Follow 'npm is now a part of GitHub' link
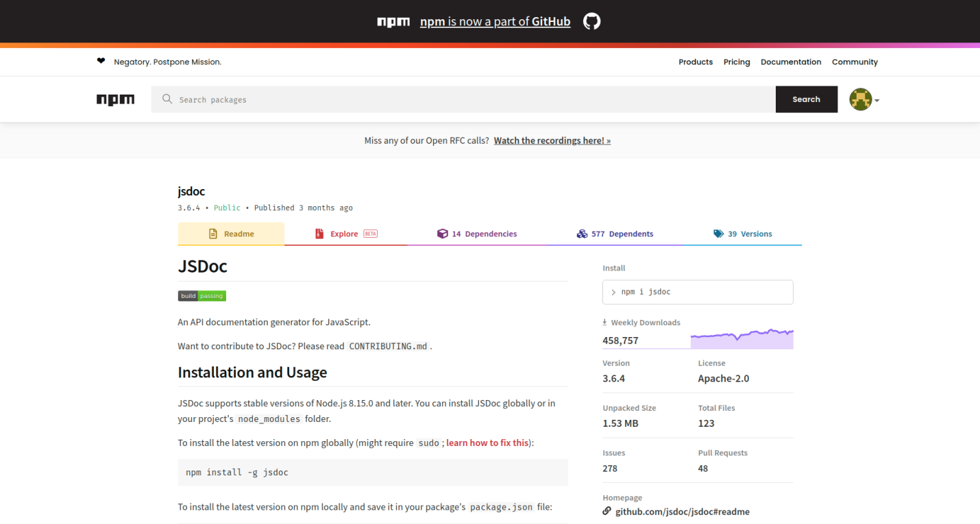This screenshot has height=524, width=980. click(x=495, y=21)
